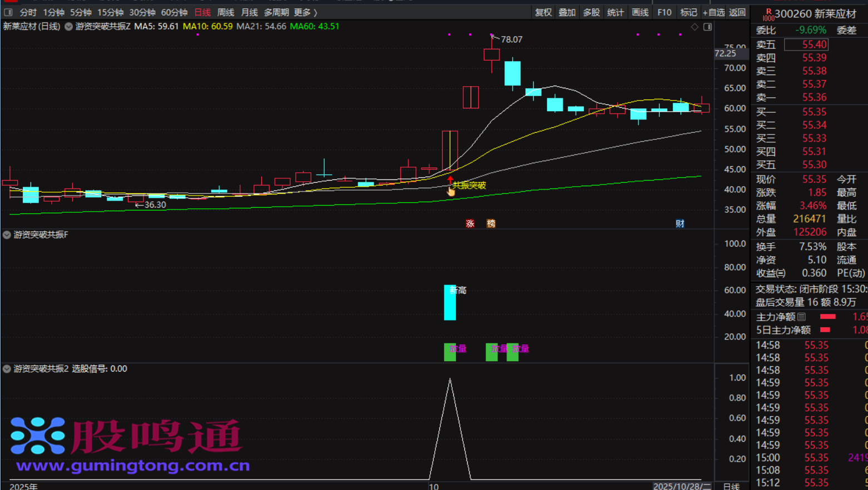Open F10 company information
This screenshot has height=490, width=868.
tap(664, 12)
